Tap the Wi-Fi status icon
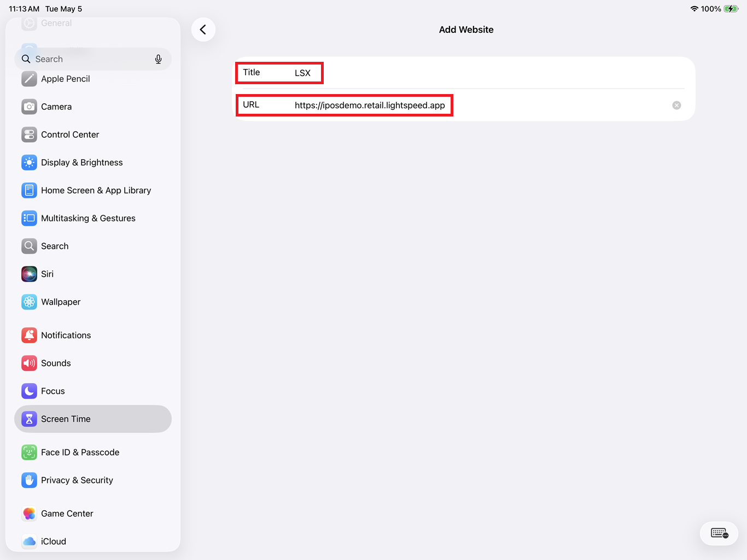747x560 pixels. [695, 9]
